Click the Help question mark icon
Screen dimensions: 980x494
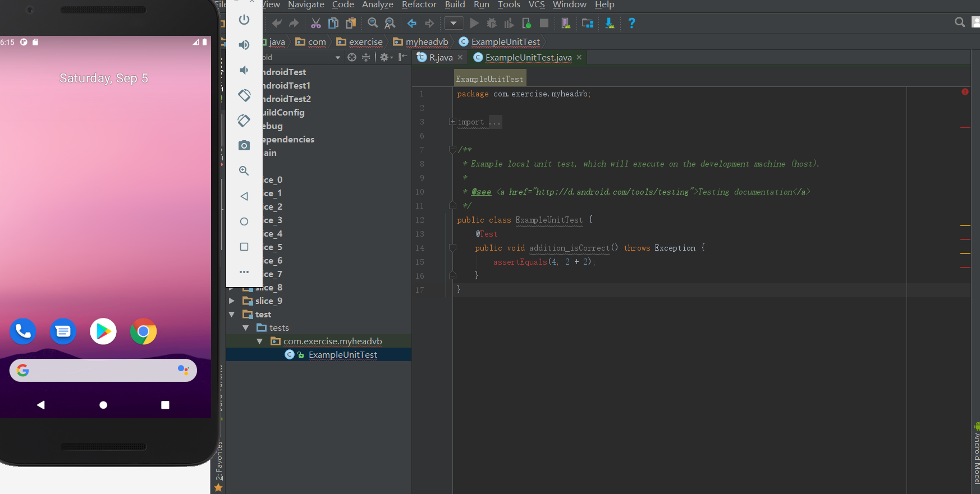click(631, 23)
